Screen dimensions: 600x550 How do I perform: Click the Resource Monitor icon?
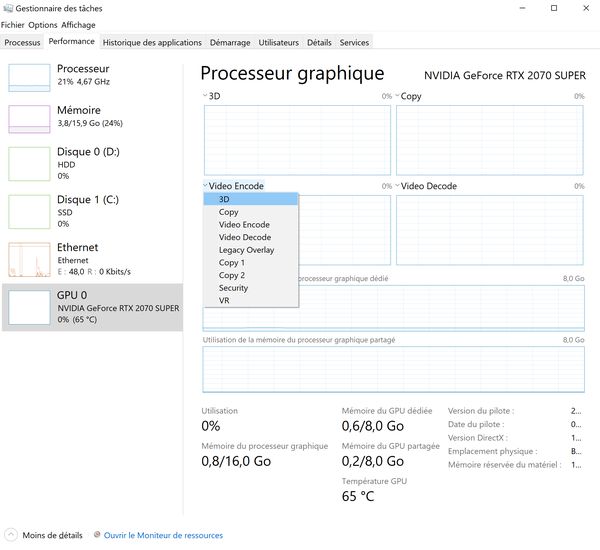[97, 534]
